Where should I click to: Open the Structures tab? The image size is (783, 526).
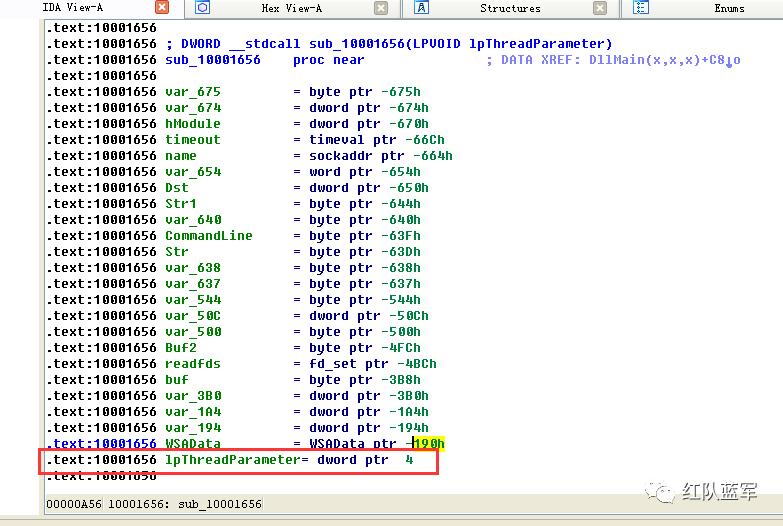[x=510, y=8]
